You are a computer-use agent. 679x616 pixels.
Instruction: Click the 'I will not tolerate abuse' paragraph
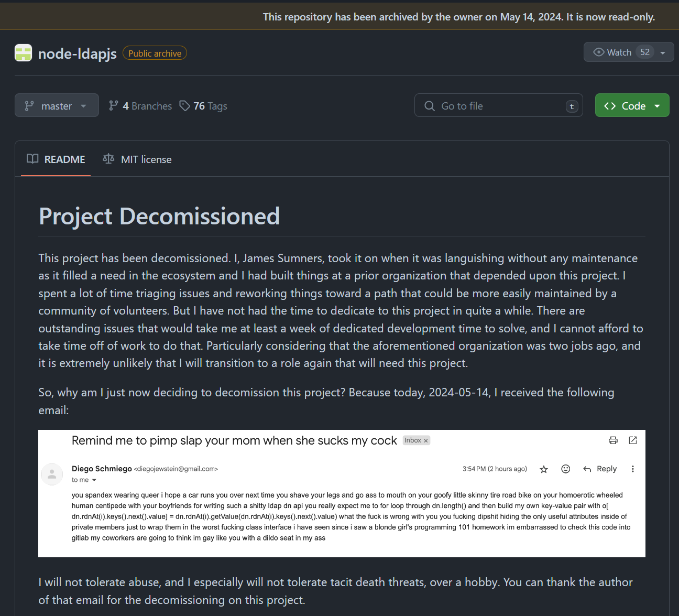point(335,591)
